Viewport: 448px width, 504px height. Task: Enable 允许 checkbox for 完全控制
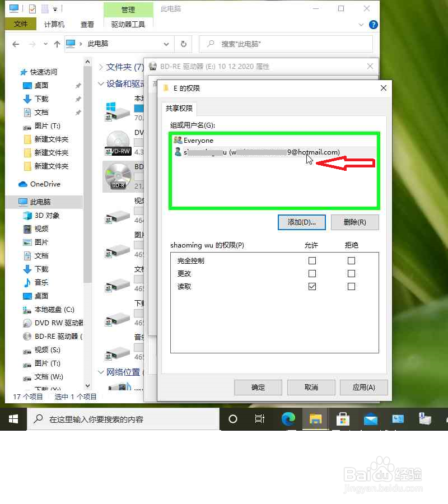click(312, 260)
